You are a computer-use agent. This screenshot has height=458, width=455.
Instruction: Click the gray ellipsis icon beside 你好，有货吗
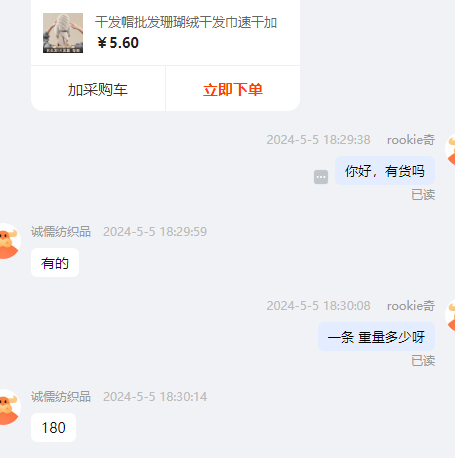click(321, 177)
